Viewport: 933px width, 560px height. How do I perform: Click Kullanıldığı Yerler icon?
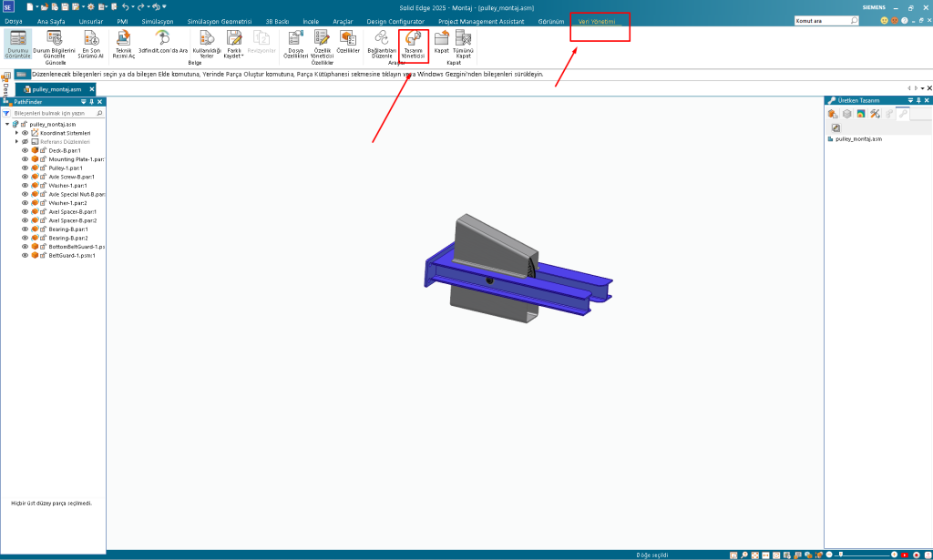point(207,43)
